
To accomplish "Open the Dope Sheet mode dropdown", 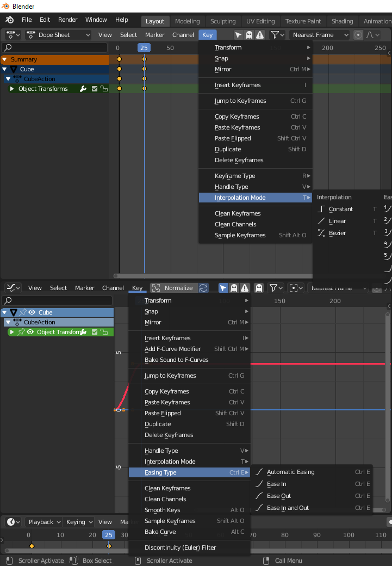I will [x=58, y=35].
